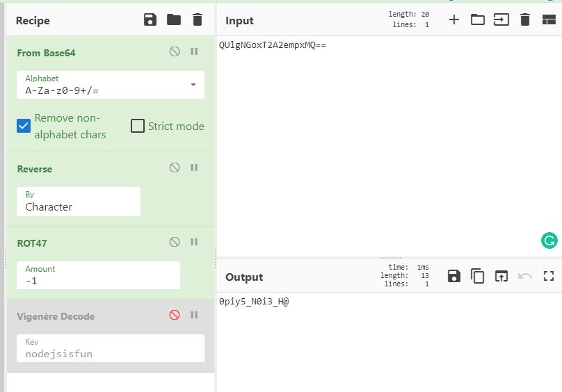
Task: Replace input with output
Action: (x=501, y=276)
